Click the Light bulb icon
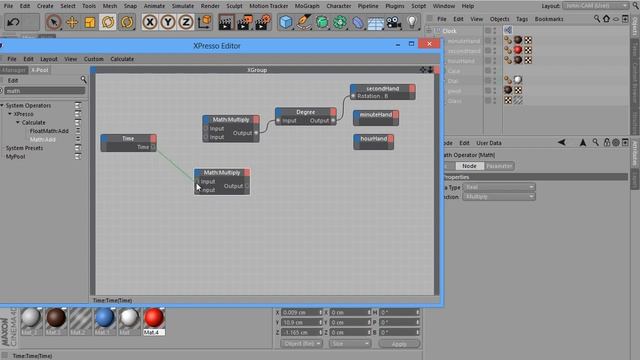This screenshot has width=640, height=360. coord(412,22)
